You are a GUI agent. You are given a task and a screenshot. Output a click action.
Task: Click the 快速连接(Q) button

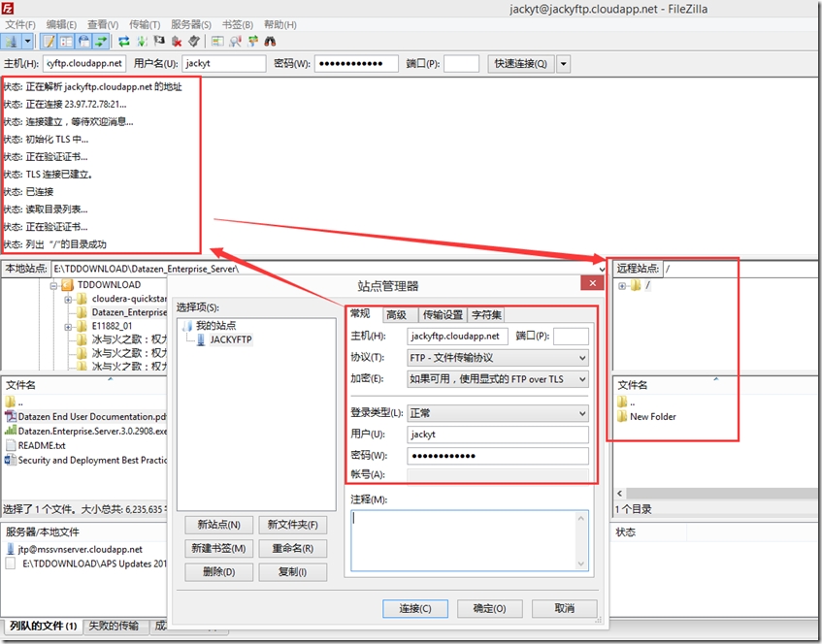(x=520, y=63)
